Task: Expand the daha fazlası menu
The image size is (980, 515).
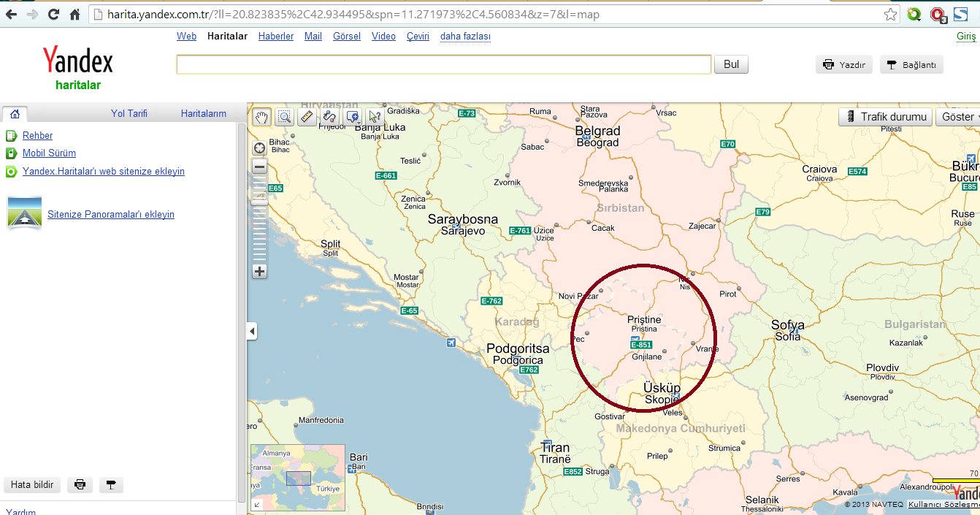Action: click(x=465, y=36)
